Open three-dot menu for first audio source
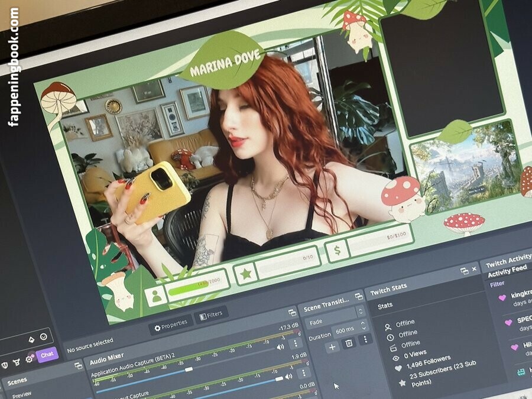532x399 pixels. point(297,343)
